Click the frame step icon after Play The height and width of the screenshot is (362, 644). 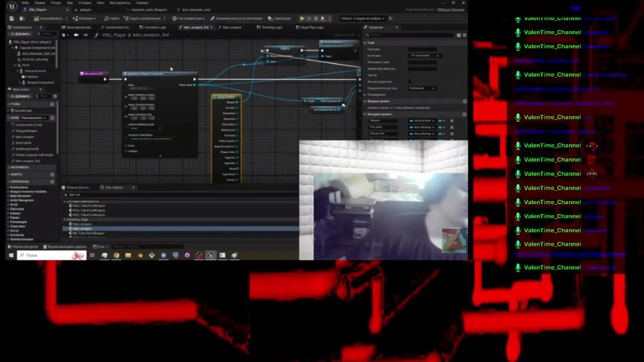pyautogui.click(x=309, y=19)
